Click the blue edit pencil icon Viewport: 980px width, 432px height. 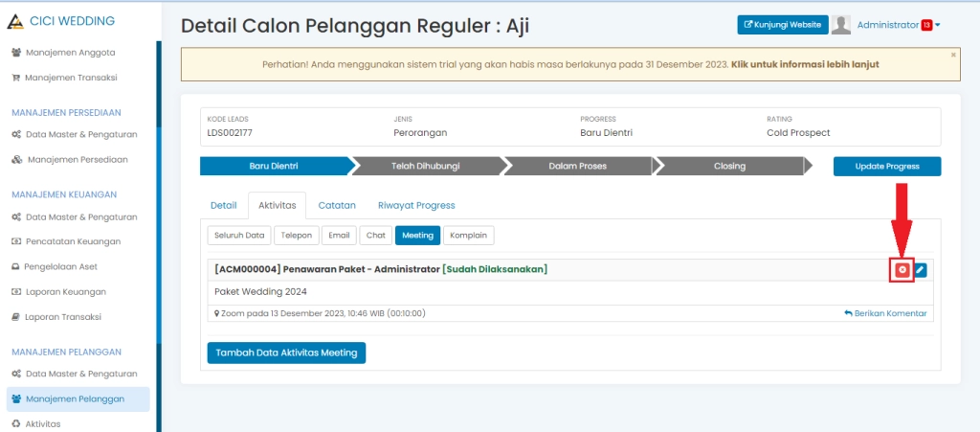(x=921, y=270)
